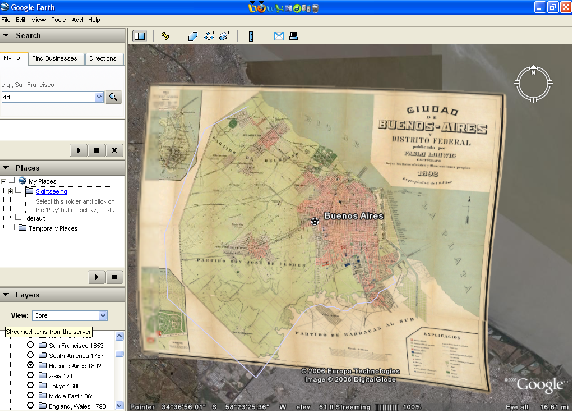572x411 pixels.
Task: Click the yellow placemark pushpin icon
Action: point(165,36)
